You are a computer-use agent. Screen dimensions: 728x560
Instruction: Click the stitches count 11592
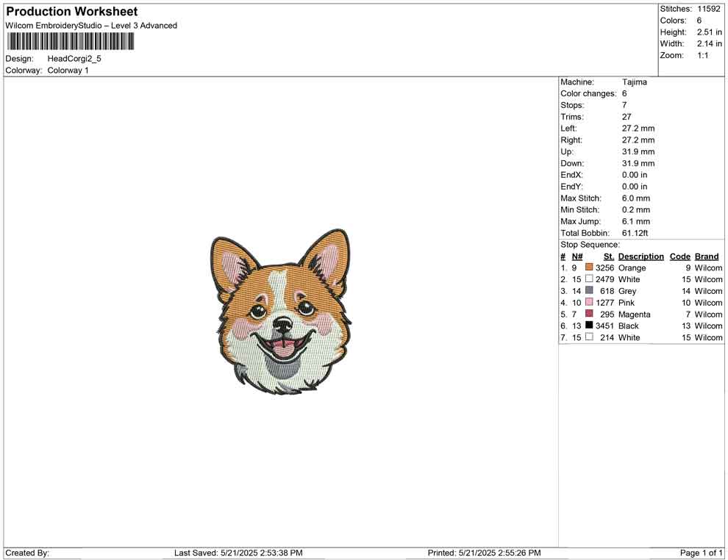(709, 9)
